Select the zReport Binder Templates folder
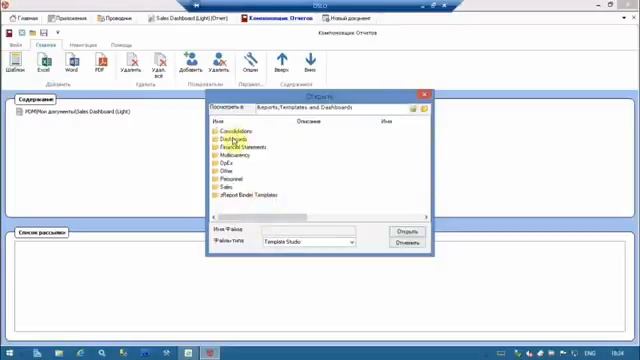 point(245,195)
